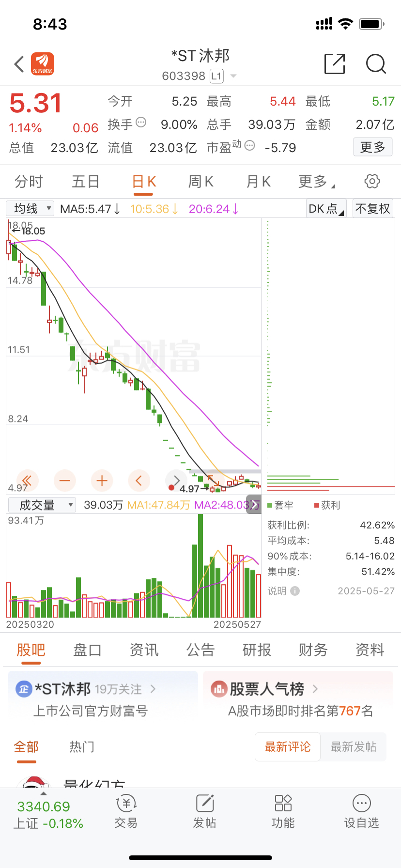Screen dimensions: 401x868
Task: Expand the DK点 dropdown
Action: [326, 208]
